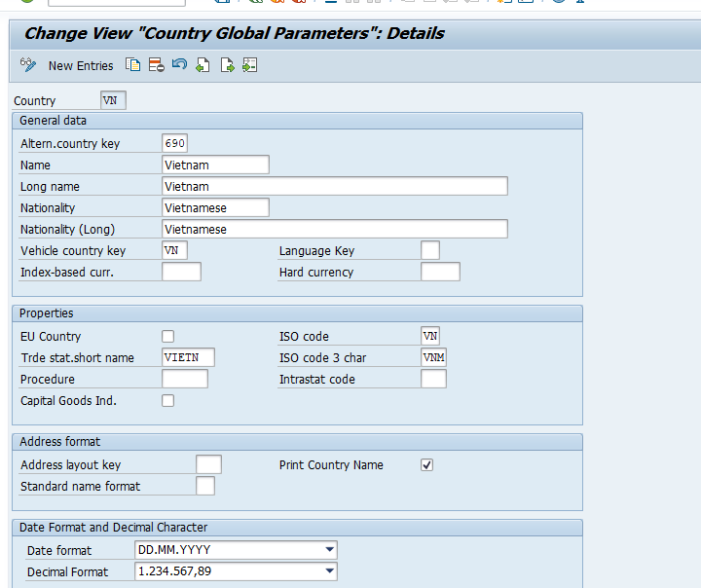701x588 pixels.
Task: Click the Standard name format field
Action: (x=205, y=486)
